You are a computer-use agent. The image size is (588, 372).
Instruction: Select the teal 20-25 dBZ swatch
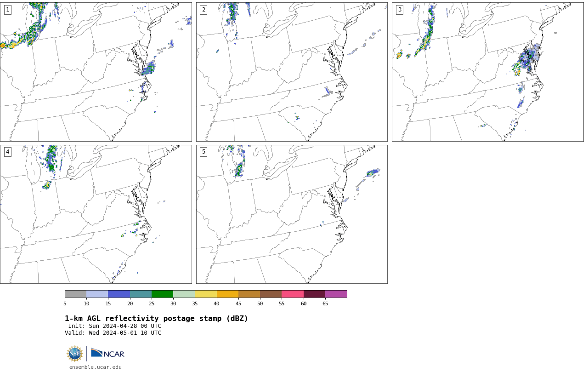click(141, 294)
